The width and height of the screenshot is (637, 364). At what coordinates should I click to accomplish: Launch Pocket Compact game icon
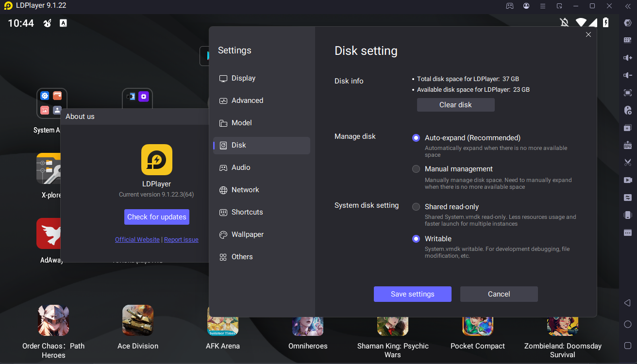tap(478, 327)
